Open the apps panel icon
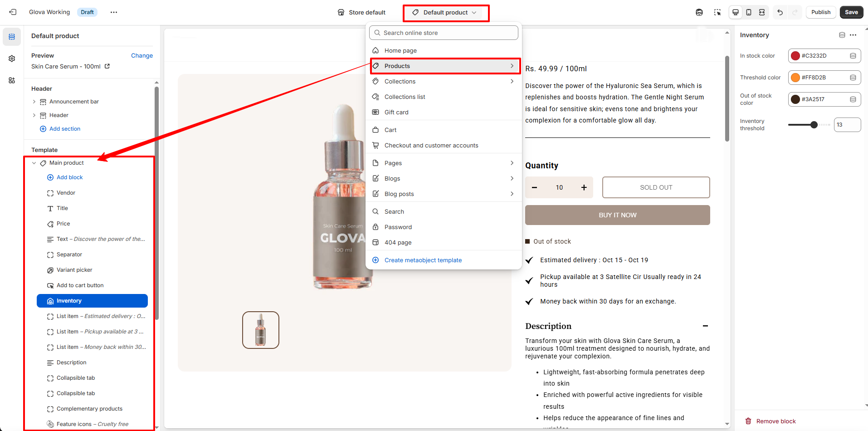The height and width of the screenshot is (431, 868). click(12, 80)
